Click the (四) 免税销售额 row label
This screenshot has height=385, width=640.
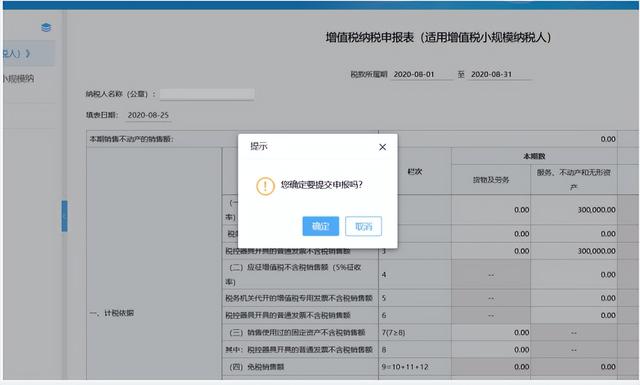click(256, 367)
